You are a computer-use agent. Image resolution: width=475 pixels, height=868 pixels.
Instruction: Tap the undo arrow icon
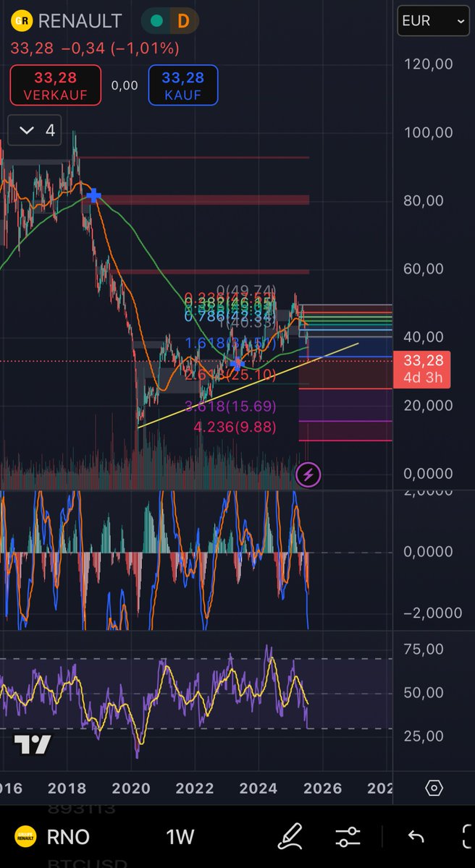coord(416,837)
